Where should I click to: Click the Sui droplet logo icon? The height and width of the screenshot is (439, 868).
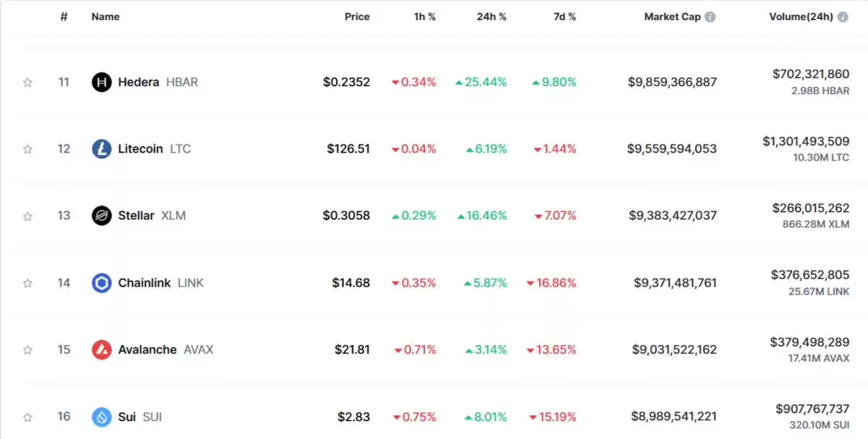coord(101,417)
